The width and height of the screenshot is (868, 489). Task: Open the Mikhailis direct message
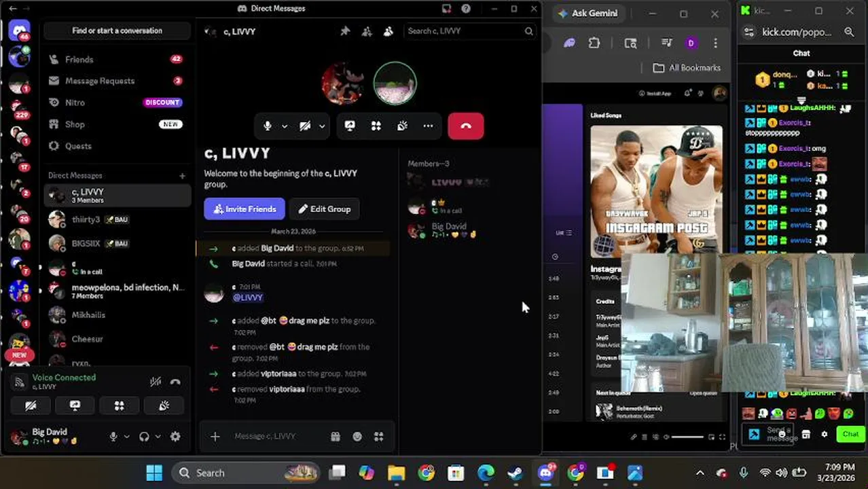tap(117, 315)
